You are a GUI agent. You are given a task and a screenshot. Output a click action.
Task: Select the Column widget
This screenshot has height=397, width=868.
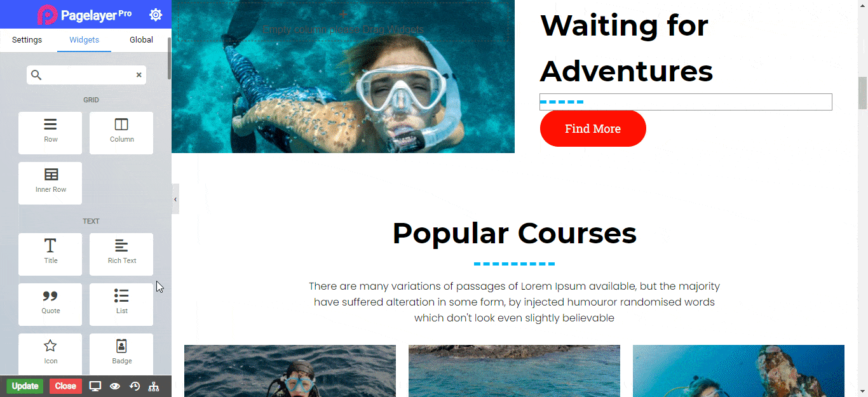point(121,133)
